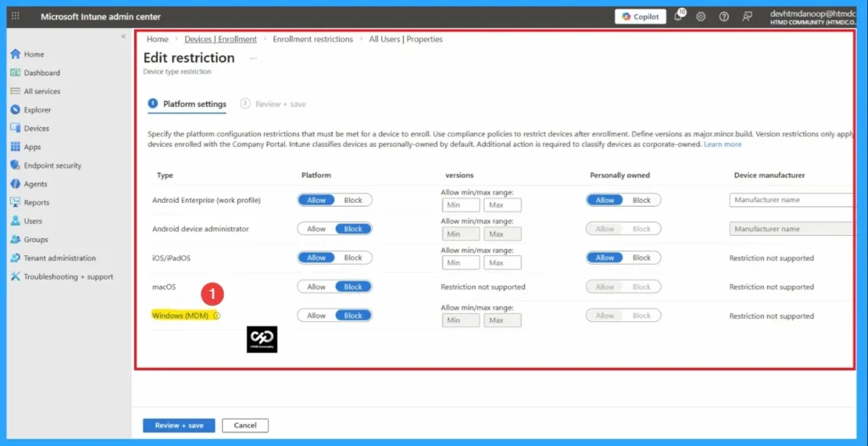Click the Tenant administration icon
Screen dimensions: 868x446
point(15,258)
